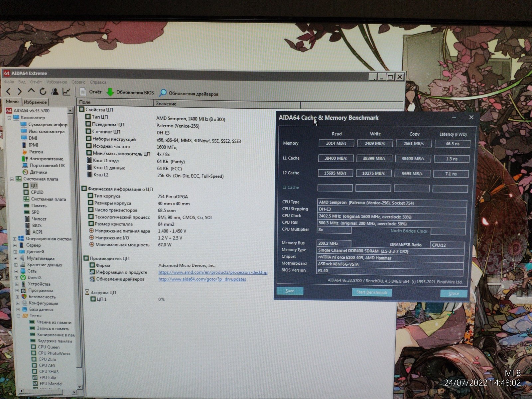The width and height of the screenshot is (532, 399).
Task: Open the Вид menu
Action: click(x=22, y=82)
